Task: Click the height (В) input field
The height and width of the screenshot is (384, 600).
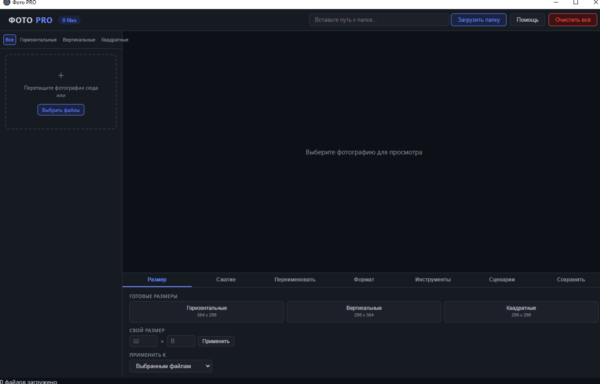Action: (181, 341)
